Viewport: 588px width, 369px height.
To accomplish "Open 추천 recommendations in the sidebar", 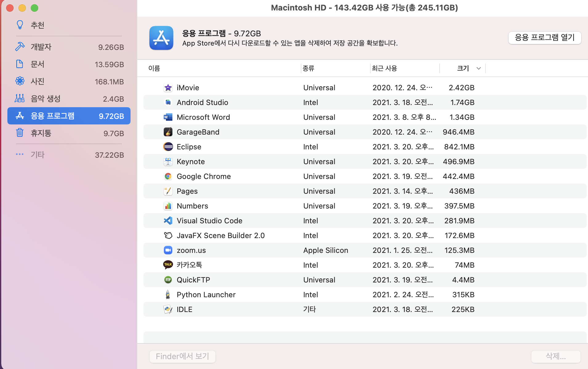I will [x=38, y=25].
